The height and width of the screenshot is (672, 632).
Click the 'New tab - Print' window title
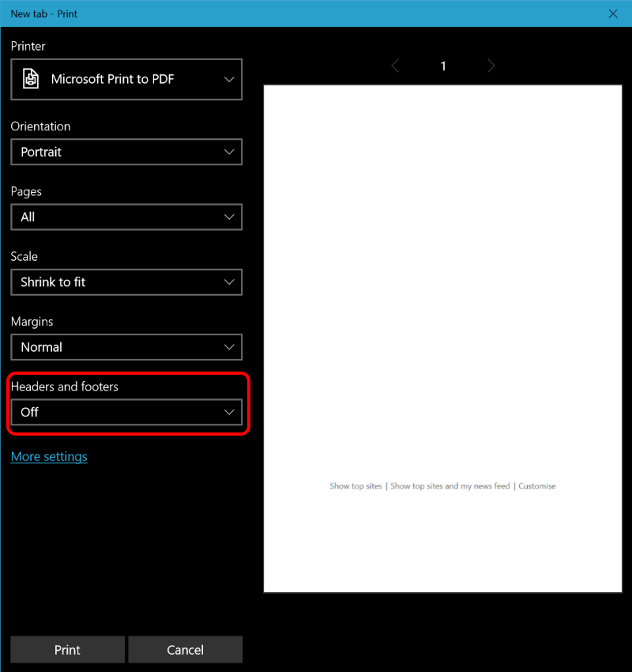(44, 13)
